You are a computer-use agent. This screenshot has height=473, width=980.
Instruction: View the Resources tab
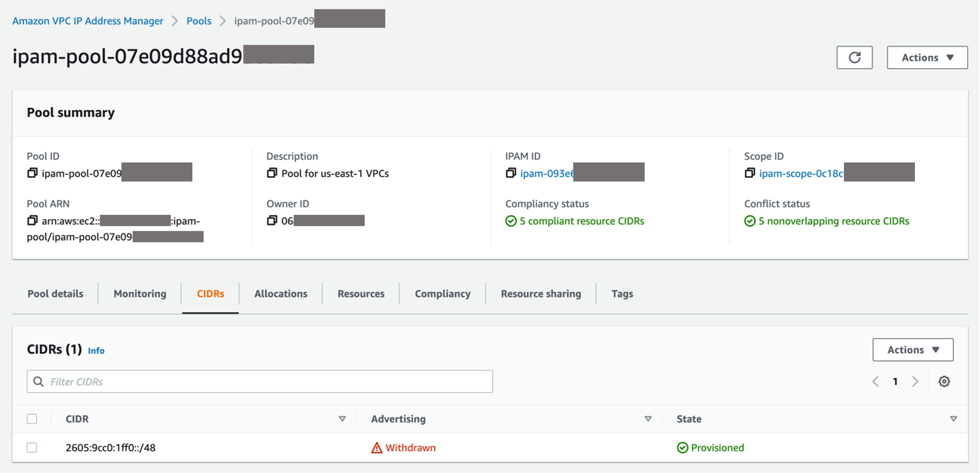tap(361, 294)
